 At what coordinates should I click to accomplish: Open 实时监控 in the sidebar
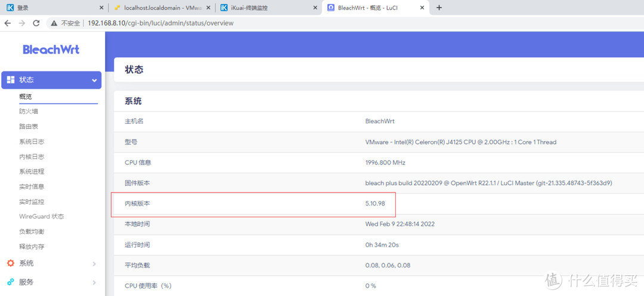[32, 202]
